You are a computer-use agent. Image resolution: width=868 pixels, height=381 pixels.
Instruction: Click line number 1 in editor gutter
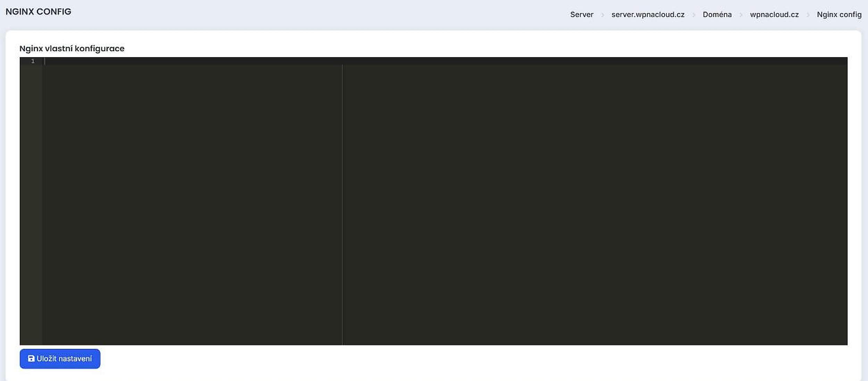33,61
